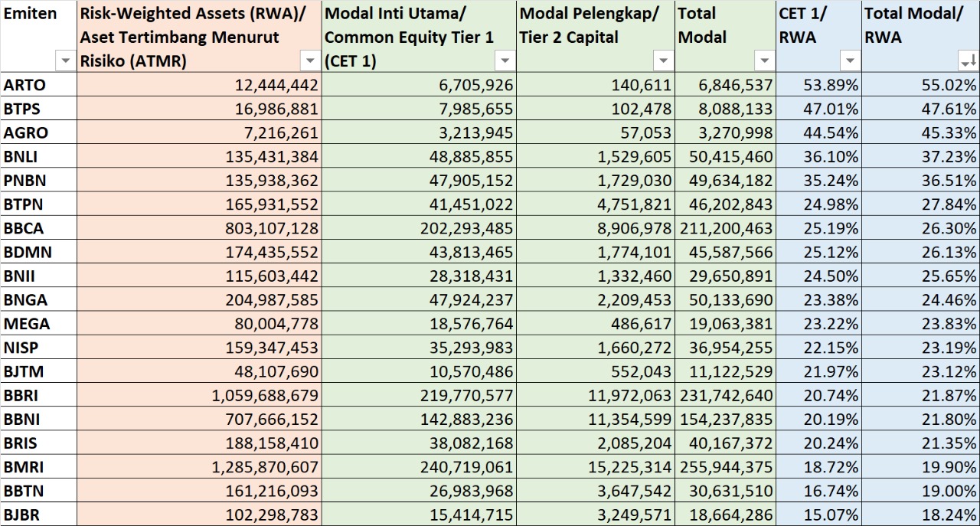Open the Risk-Weighted Assets column filter dropdown
This screenshot has width=980, height=526.
(310, 60)
